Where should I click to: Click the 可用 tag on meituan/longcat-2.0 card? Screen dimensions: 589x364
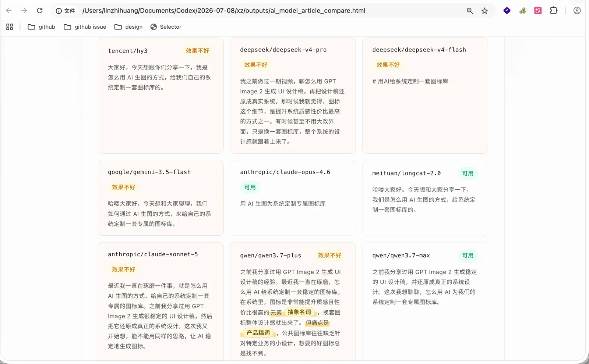(468, 173)
